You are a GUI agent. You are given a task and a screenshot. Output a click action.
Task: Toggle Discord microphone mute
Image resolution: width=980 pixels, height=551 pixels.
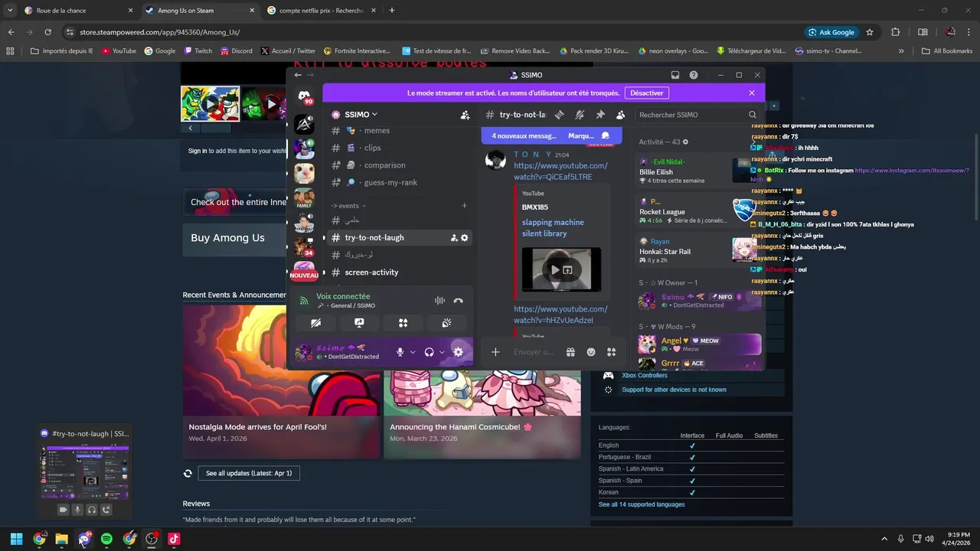click(x=400, y=352)
